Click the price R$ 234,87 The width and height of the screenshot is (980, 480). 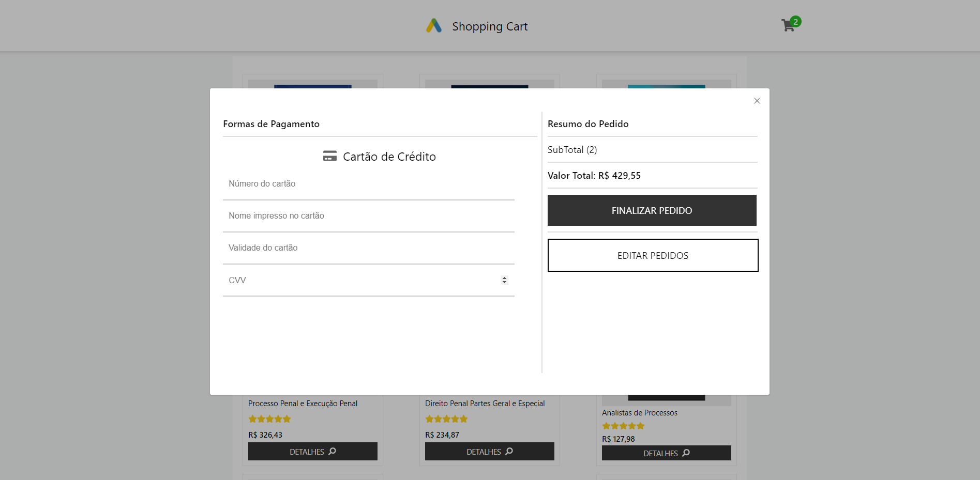442,435
